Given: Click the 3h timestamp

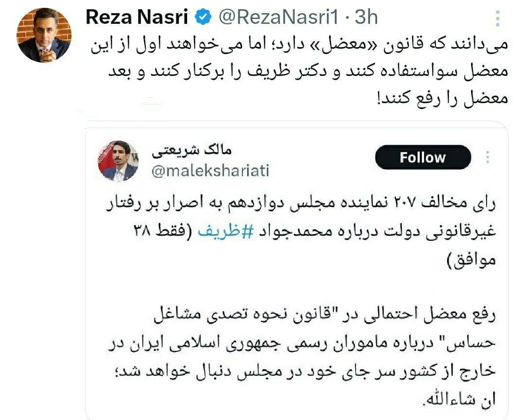Looking at the screenshot, I should 366,17.
